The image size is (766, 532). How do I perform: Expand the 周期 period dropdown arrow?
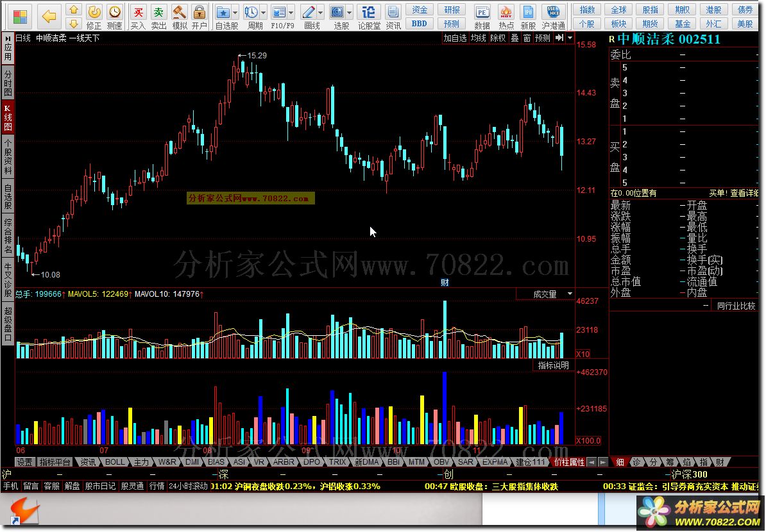[264, 12]
